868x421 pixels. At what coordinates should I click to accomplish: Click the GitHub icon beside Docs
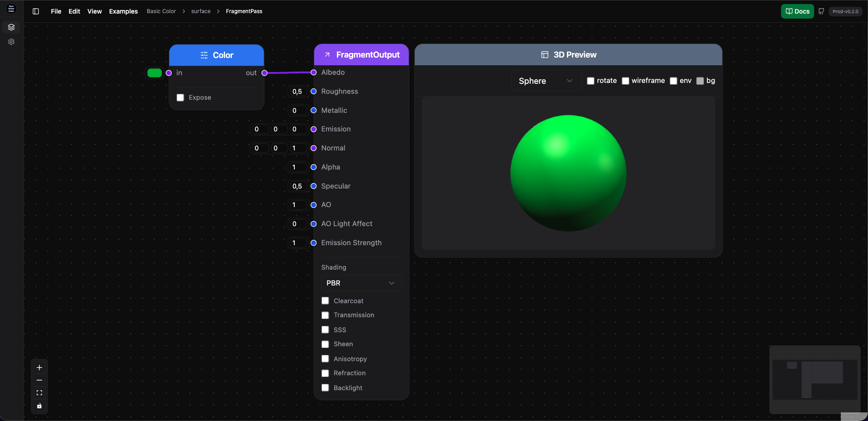click(x=821, y=11)
